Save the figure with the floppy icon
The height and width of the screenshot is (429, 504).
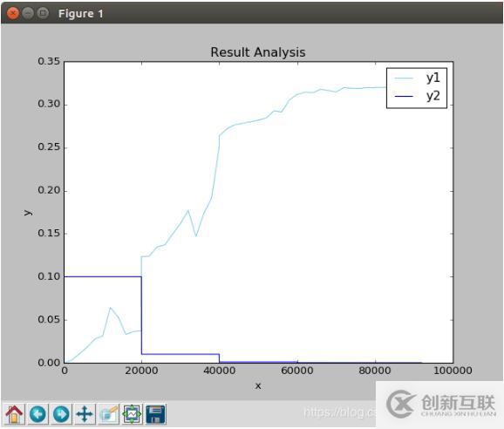(155, 414)
